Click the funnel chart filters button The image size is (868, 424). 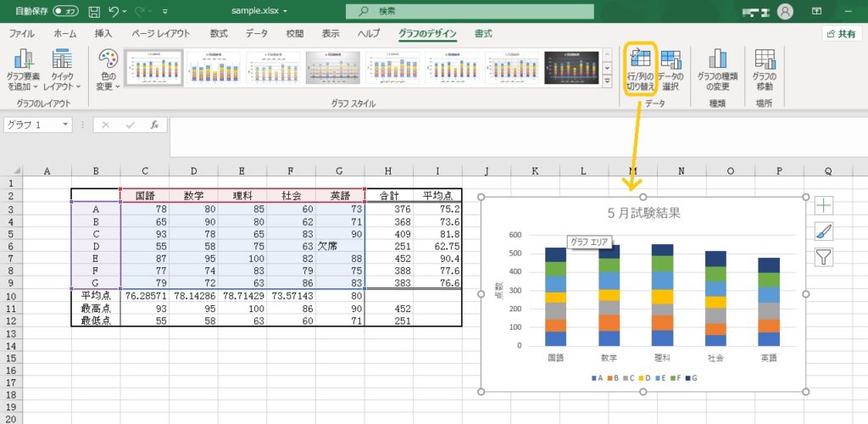(824, 257)
